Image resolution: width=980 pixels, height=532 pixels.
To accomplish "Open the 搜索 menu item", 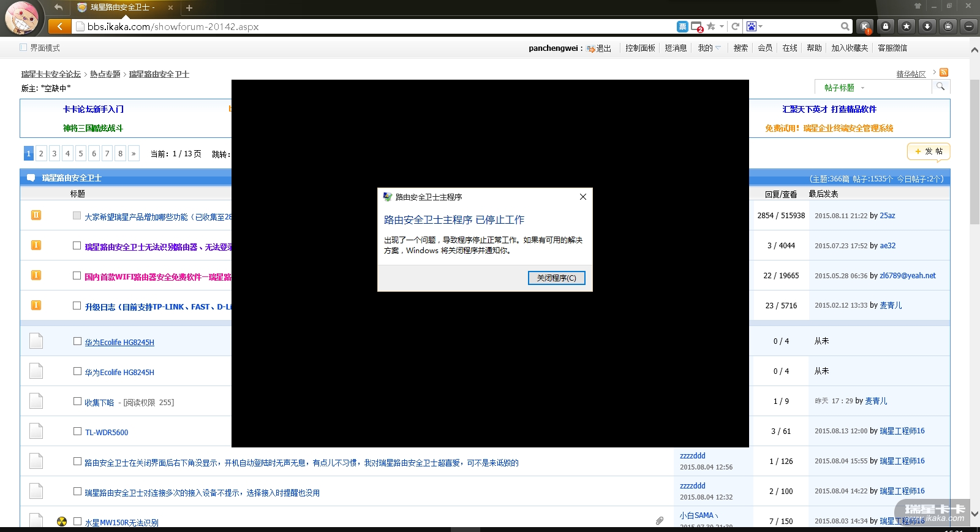I will (x=741, y=48).
